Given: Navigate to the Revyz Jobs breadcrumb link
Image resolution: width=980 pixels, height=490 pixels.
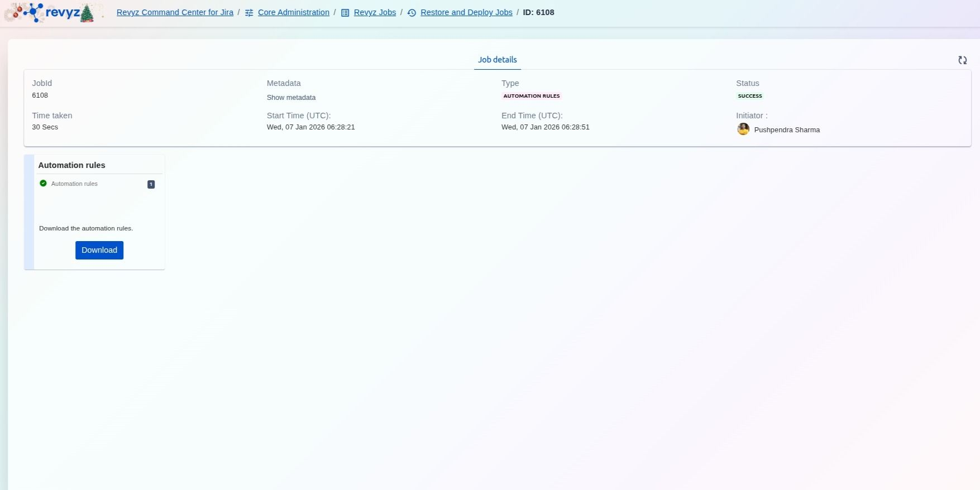Looking at the screenshot, I should pos(375,12).
